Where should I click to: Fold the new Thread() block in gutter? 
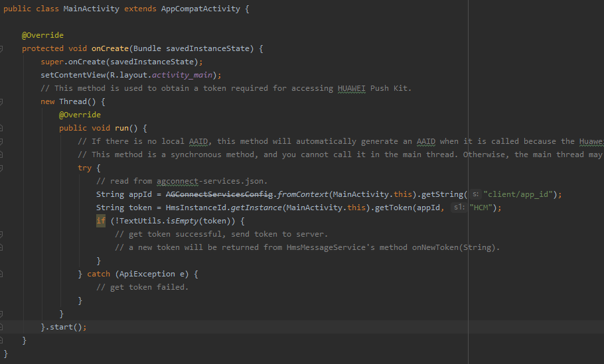[x=2, y=101]
